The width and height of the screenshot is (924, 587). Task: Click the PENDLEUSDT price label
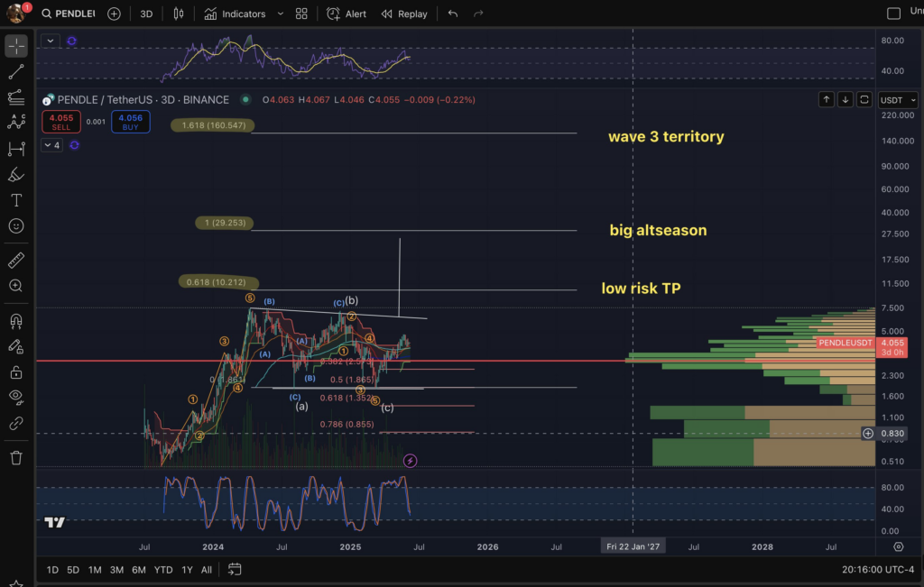[x=845, y=342]
